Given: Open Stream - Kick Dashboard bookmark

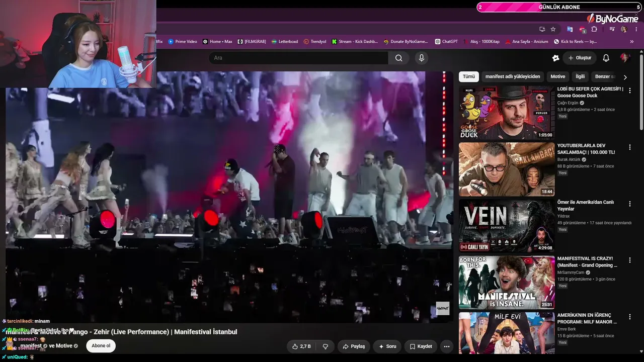Looking at the screenshot, I should coord(355,42).
